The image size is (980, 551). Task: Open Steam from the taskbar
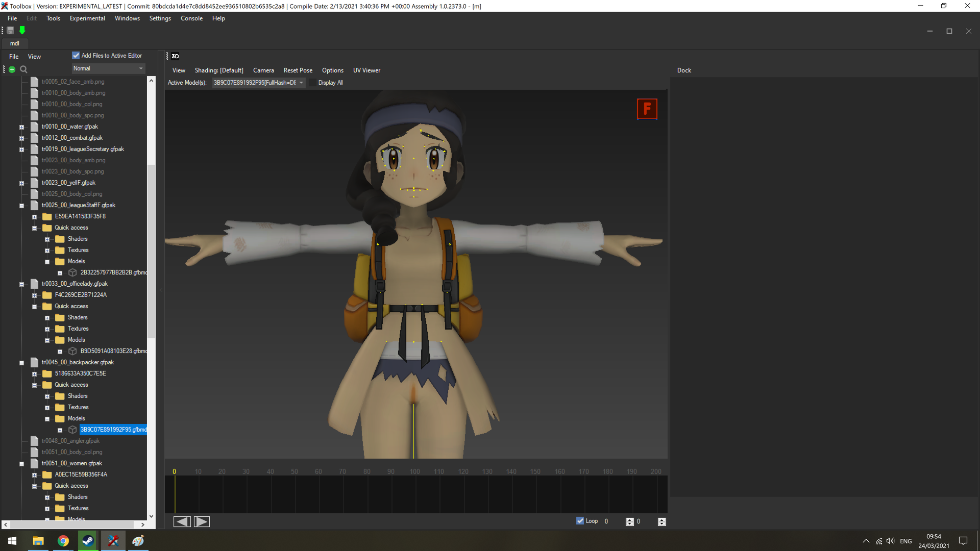tap(88, 541)
